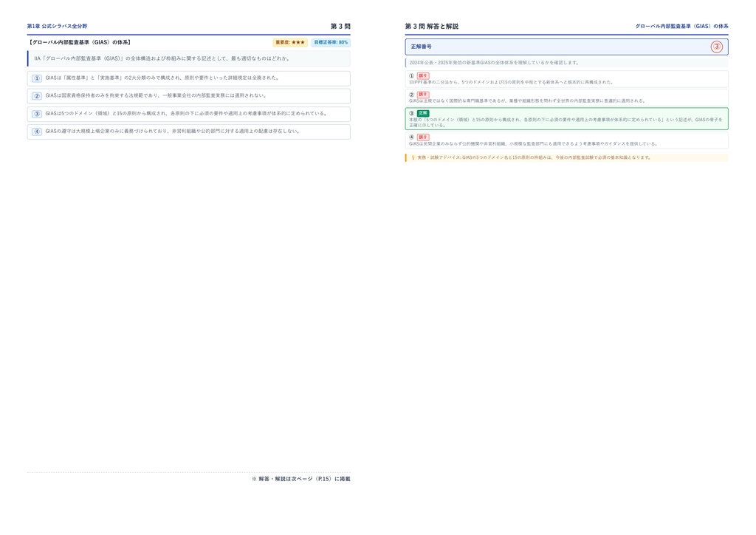Click the red 誤り badge in explanation ④
Viewport: 756px width, 535px height.
click(423, 137)
